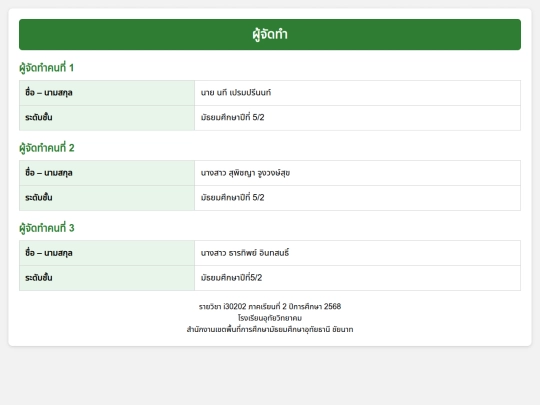Image resolution: width=540 pixels, height=405 pixels.
Task: Select the 'ผู้จัดทำคนที่ 3' section heading
Action: tap(47, 228)
